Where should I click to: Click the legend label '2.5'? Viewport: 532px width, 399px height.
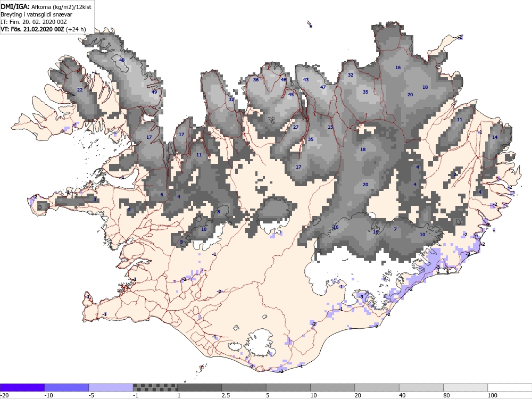pos(226,395)
